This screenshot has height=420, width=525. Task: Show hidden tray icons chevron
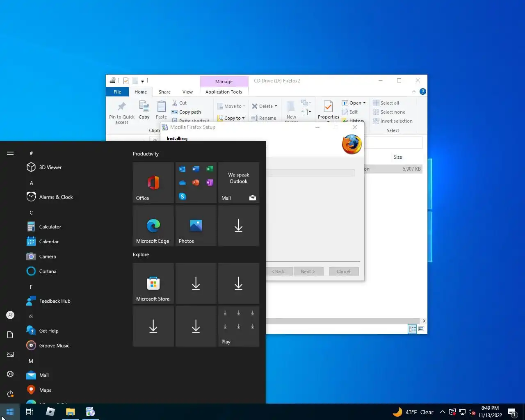[x=443, y=412]
